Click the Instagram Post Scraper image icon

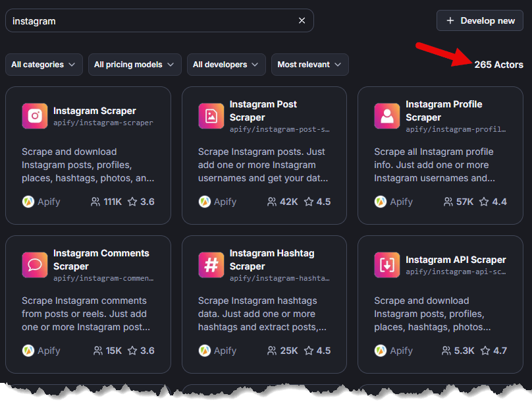211,116
